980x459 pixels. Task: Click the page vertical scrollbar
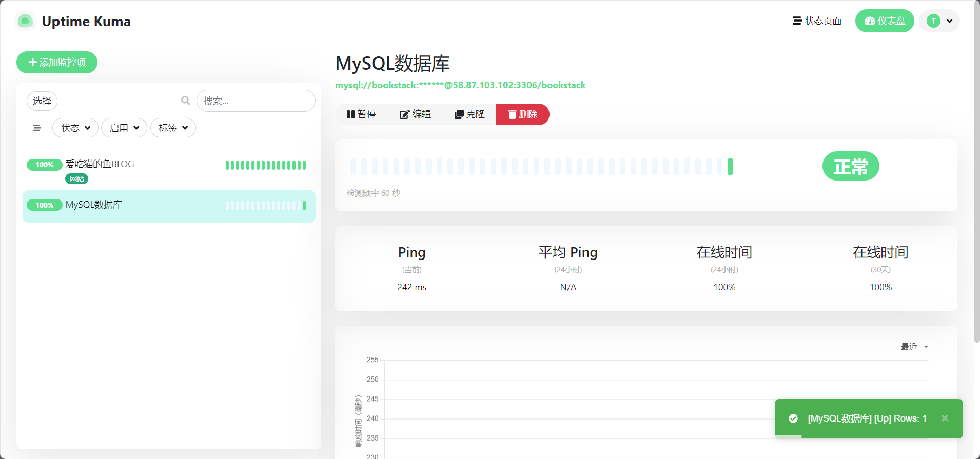pyautogui.click(x=977, y=172)
